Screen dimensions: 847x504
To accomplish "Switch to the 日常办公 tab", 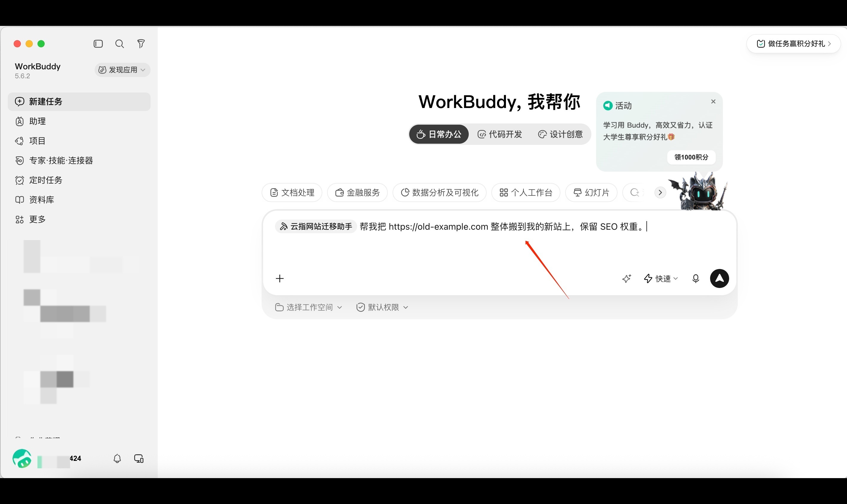I will coord(439,134).
